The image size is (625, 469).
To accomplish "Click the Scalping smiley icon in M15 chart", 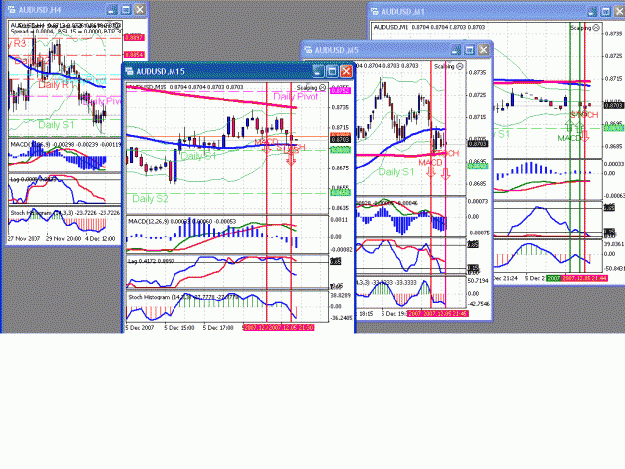I will click(x=322, y=87).
